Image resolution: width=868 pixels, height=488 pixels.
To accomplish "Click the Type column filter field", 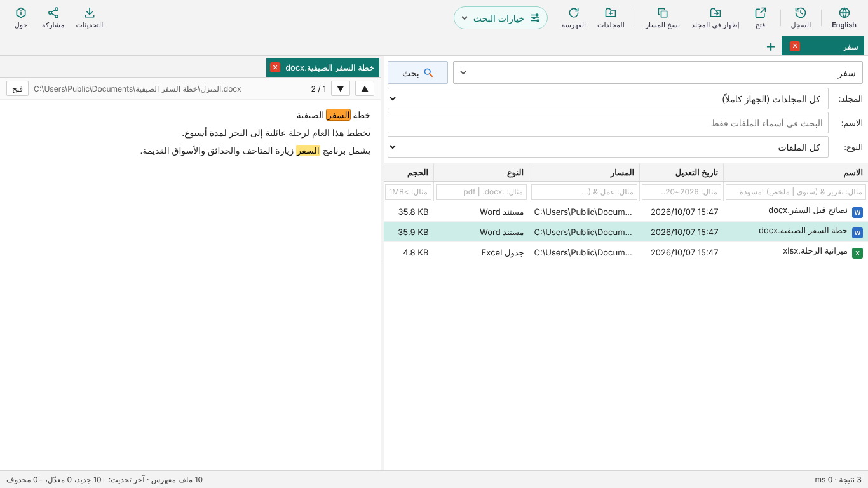I will point(481,192).
